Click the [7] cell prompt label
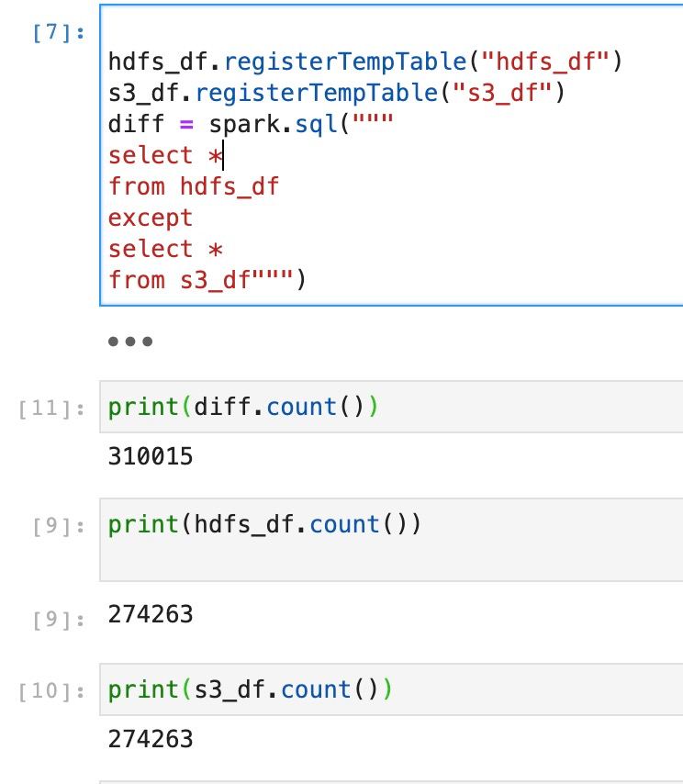Screen dimensions: 683x784 [x=59, y=33]
